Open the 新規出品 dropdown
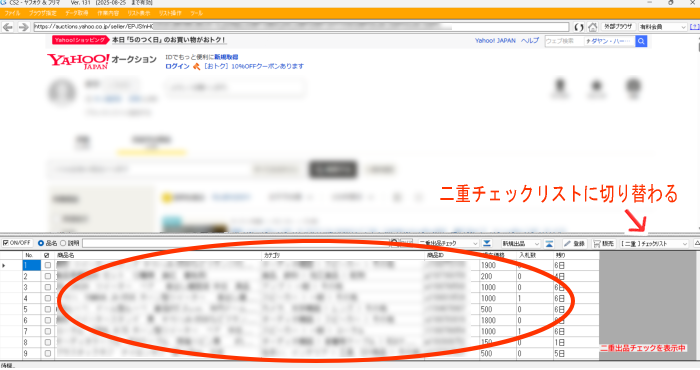The image size is (700, 370). pos(521,243)
